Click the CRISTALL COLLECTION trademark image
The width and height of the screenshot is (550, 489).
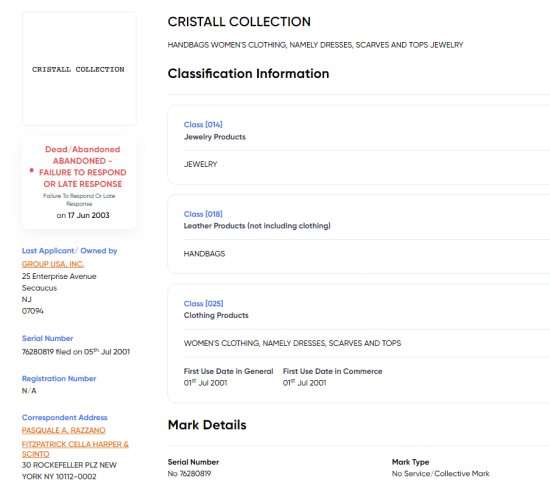pos(79,69)
